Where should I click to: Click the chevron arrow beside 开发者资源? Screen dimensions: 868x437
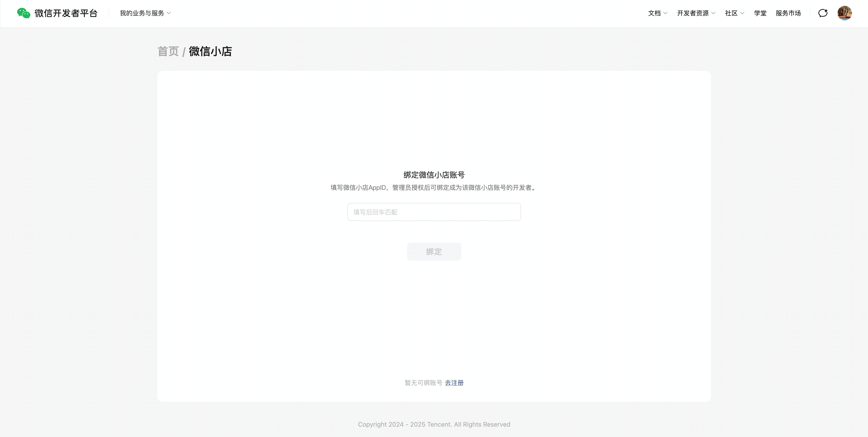[713, 13]
